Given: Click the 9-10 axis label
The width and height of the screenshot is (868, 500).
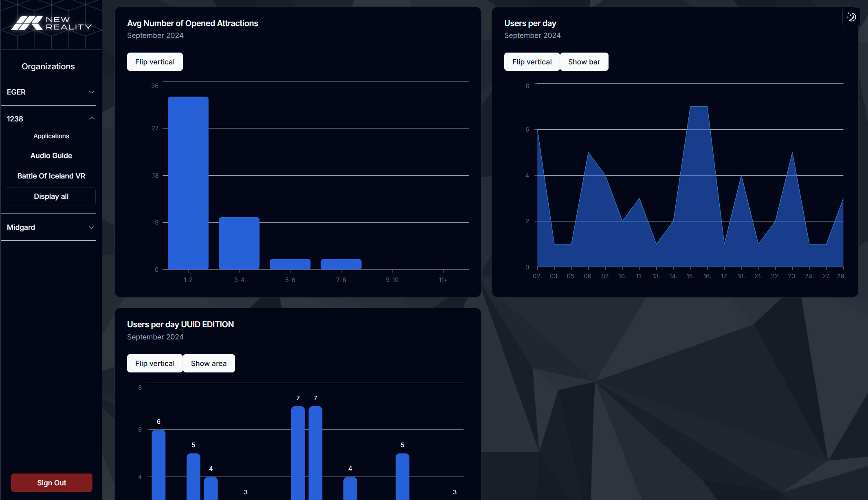Looking at the screenshot, I should tap(392, 280).
